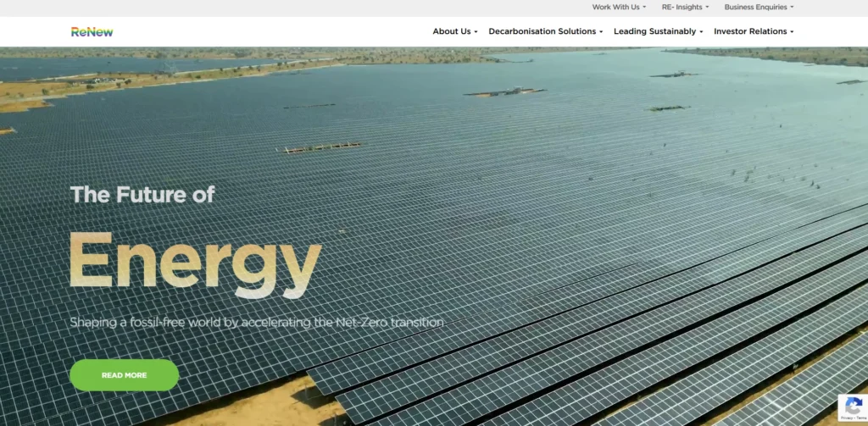Open the Investor Relations menu item
This screenshot has height=426, width=868.
point(750,31)
